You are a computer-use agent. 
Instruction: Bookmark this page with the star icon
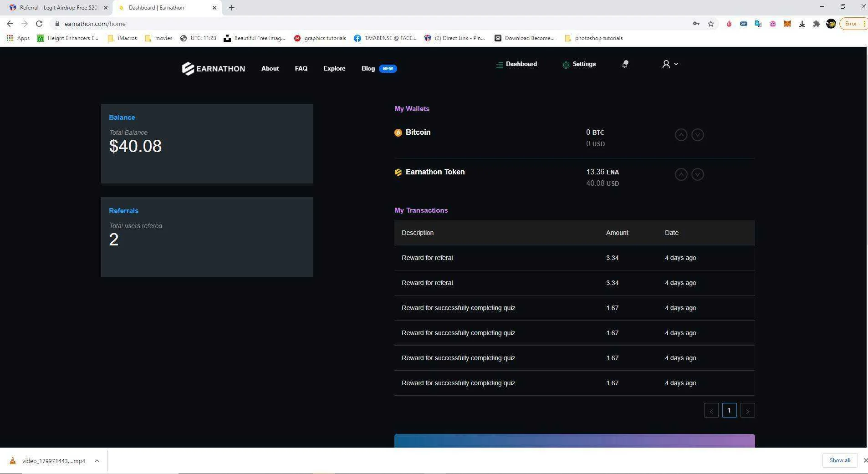click(x=711, y=24)
